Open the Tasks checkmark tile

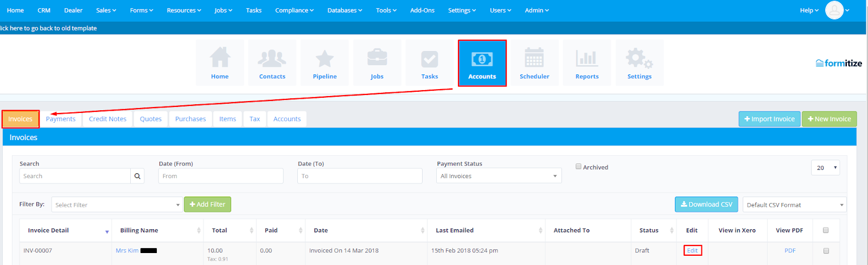point(430,63)
